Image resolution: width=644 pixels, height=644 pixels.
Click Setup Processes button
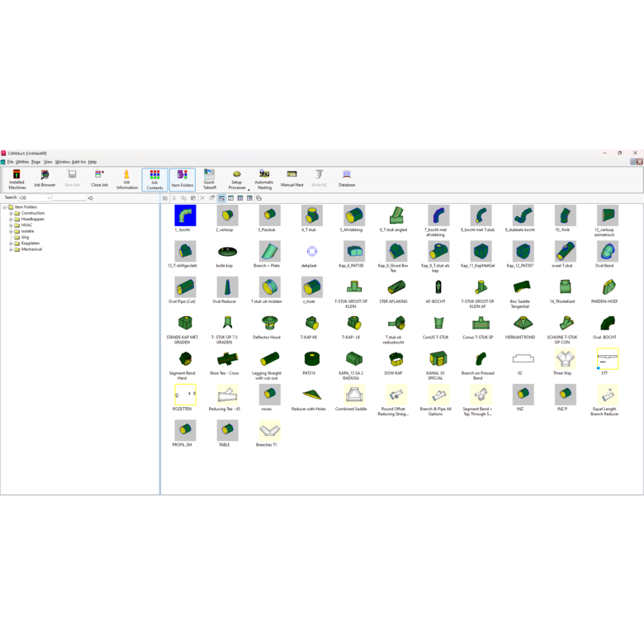237,179
